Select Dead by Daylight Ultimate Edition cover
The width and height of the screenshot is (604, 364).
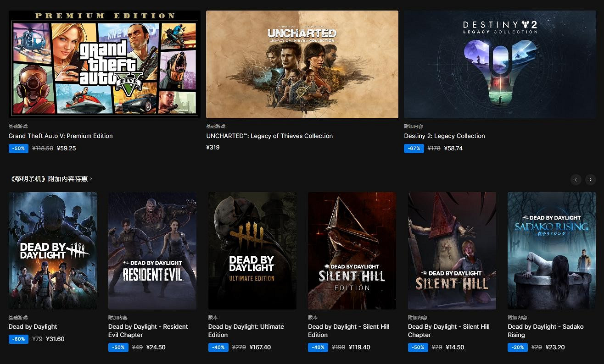252,250
